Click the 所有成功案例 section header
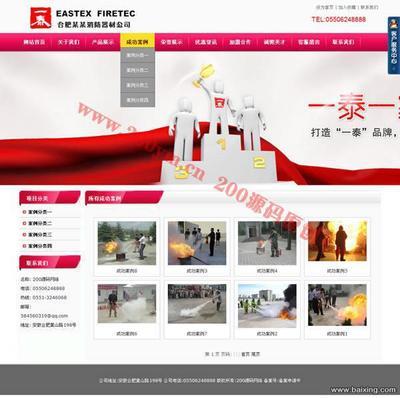The height and width of the screenshot is (398, 400). coord(124,198)
